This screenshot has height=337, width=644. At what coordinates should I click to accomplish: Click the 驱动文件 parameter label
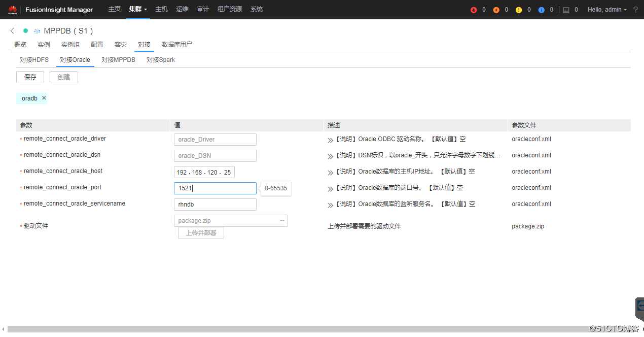36,225
